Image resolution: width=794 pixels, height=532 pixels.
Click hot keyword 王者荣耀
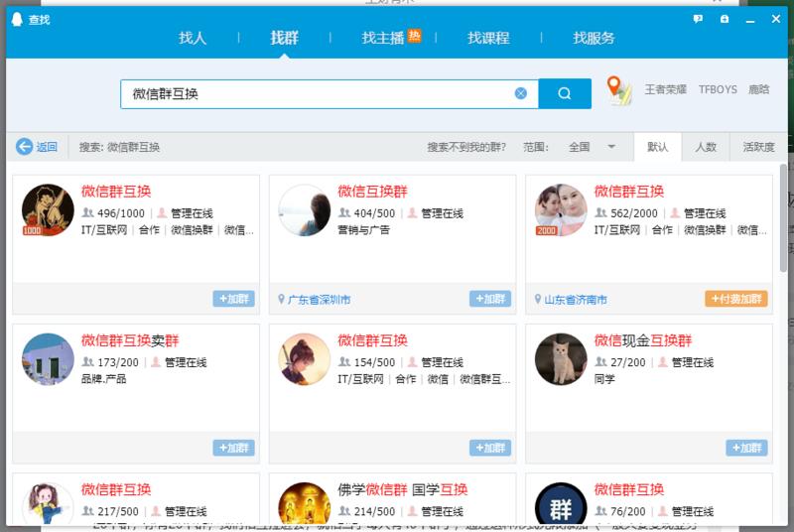pos(665,89)
